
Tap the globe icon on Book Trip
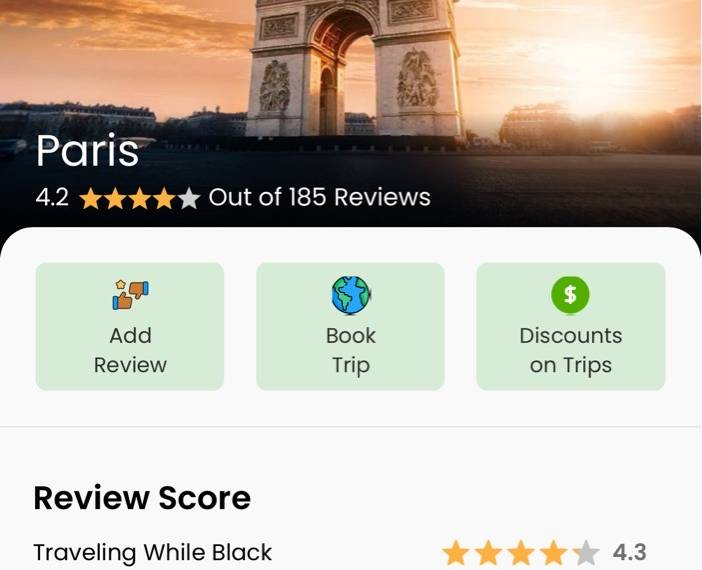pyautogui.click(x=351, y=295)
